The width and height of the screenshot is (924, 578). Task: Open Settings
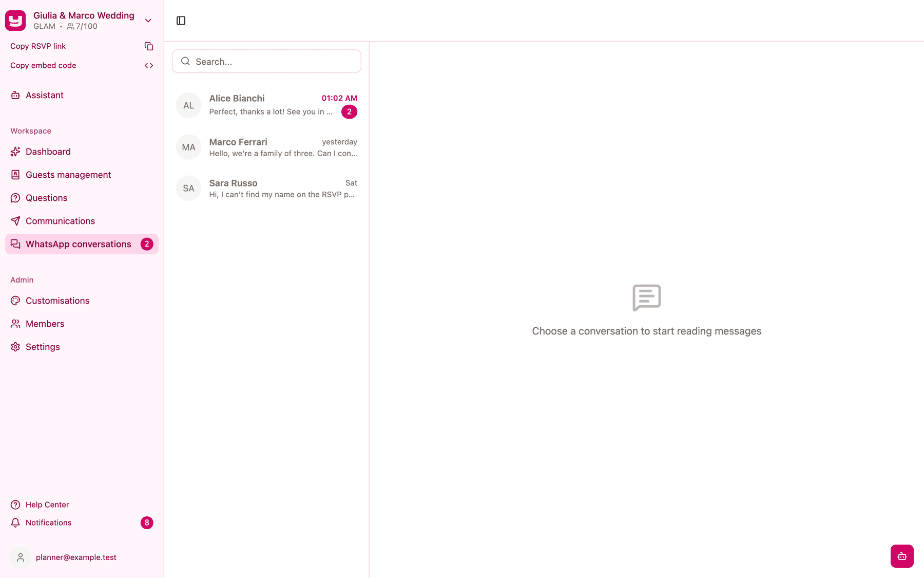click(82, 347)
